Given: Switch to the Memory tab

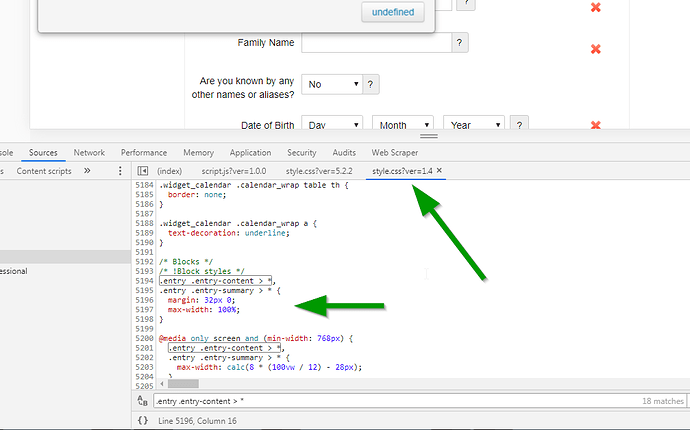Looking at the screenshot, I should [x=198, y=153].
